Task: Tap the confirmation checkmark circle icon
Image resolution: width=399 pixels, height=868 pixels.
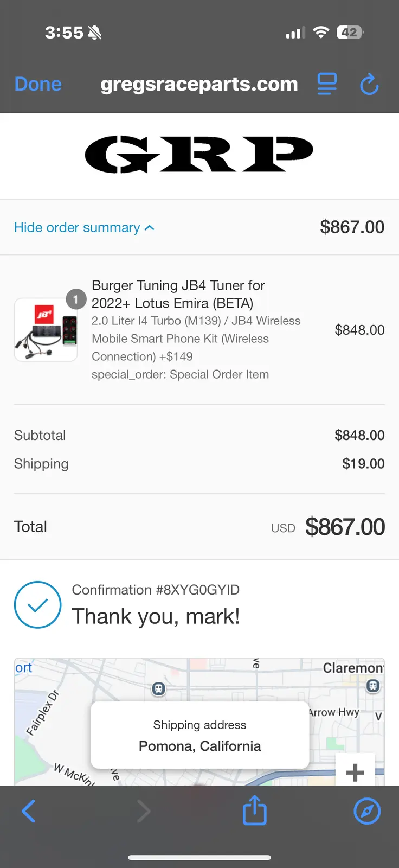Action: (37, 605)
